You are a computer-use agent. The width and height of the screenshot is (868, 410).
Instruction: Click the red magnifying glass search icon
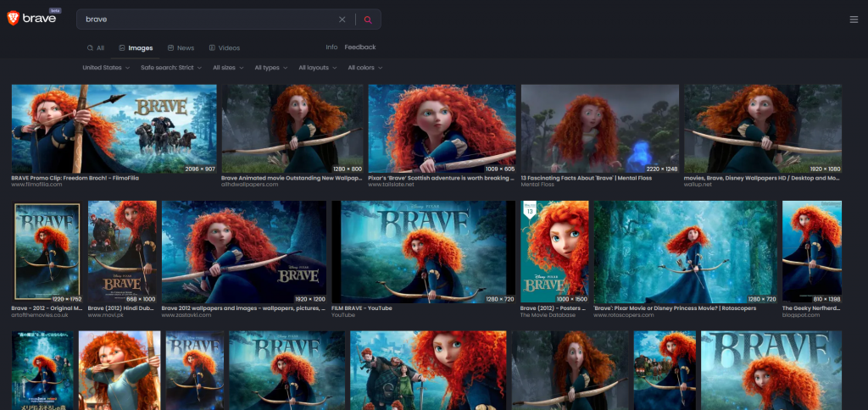[x=368, y=19]
